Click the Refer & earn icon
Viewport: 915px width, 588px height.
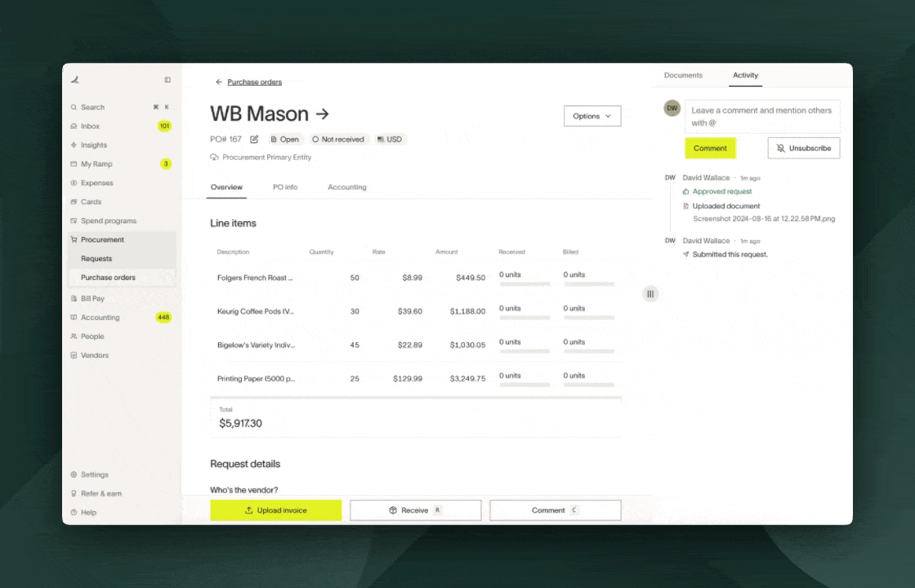[74, 493]
